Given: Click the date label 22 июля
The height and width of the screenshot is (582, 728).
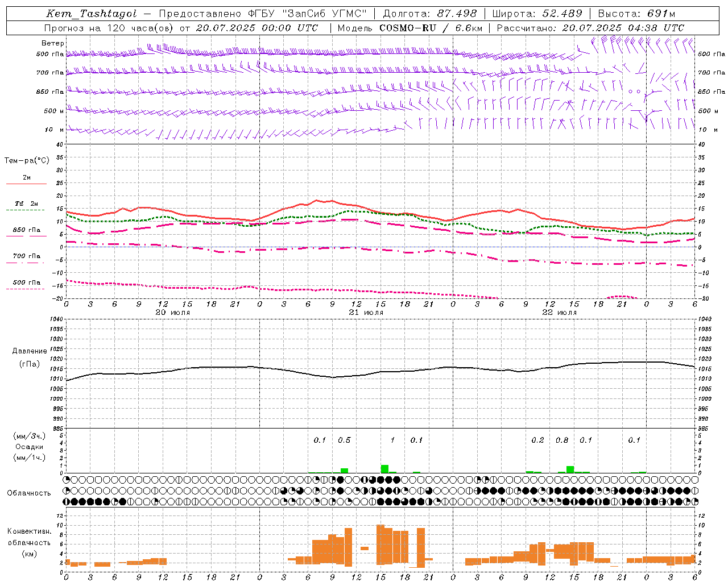Looking at the screenshot, I should pos(560,313).
